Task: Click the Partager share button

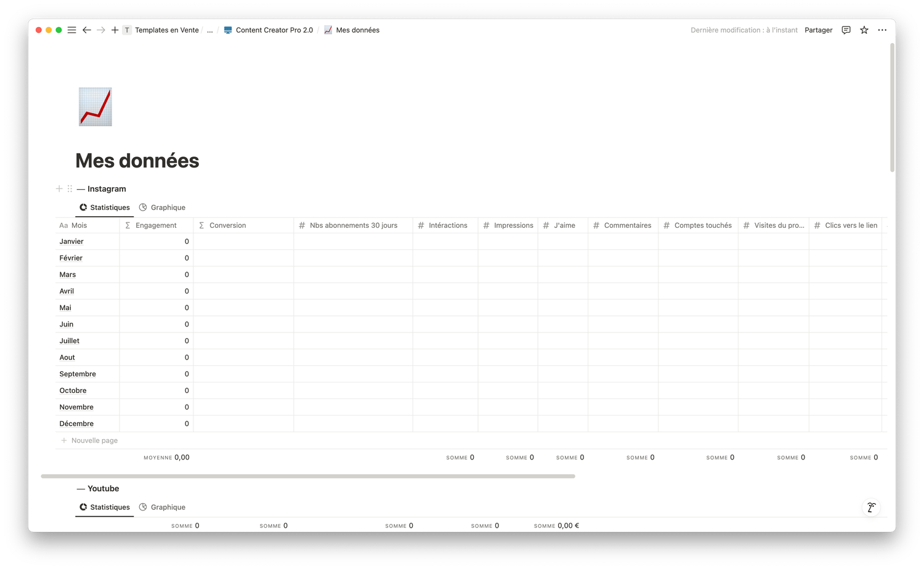Action: (818, 30)
